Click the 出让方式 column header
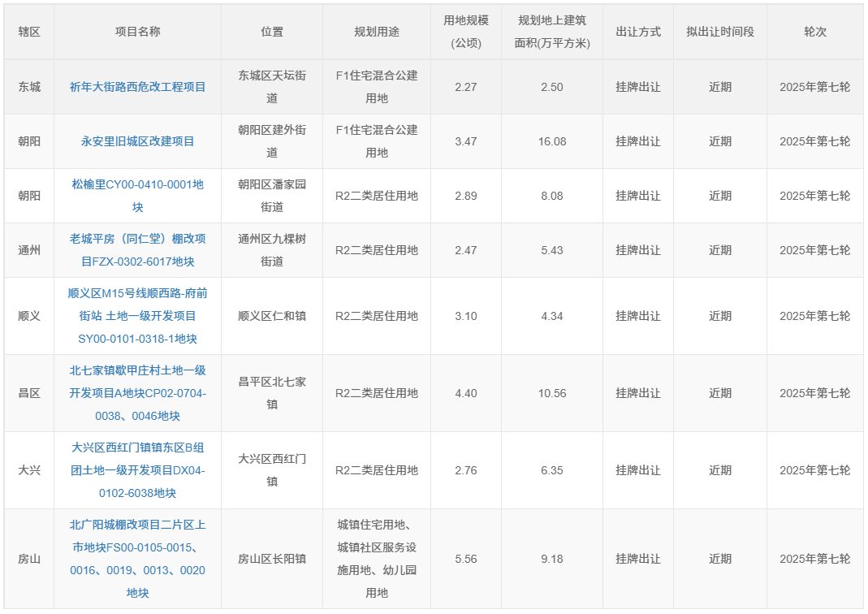Screen dimensions: 868x614 638,32
